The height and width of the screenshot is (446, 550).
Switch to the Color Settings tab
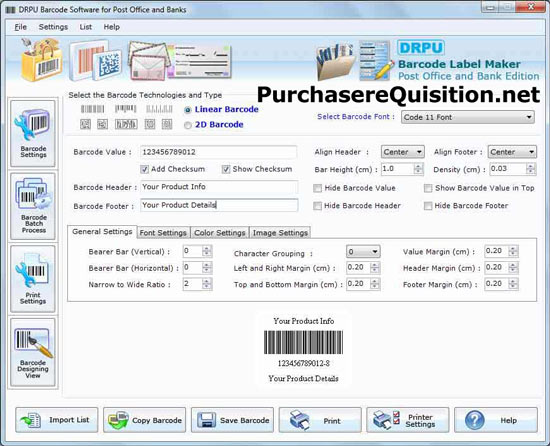tap(220, 233)
